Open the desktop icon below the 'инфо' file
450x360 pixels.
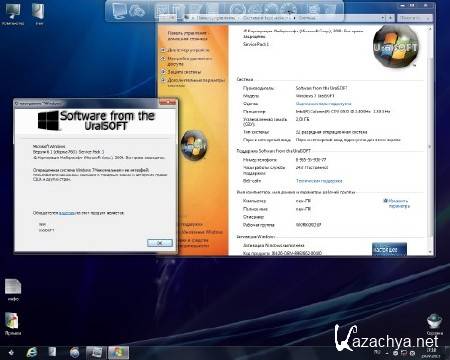12,324
